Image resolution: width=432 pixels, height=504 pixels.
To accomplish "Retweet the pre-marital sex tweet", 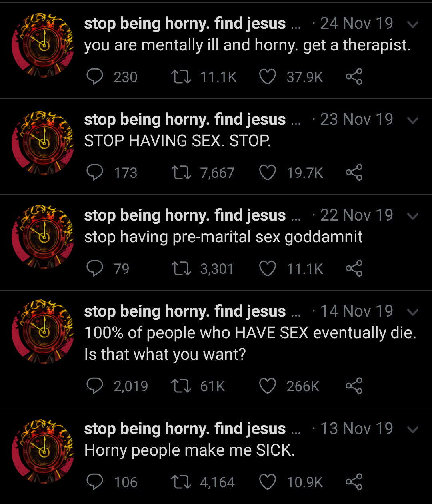I will point(181,268).
